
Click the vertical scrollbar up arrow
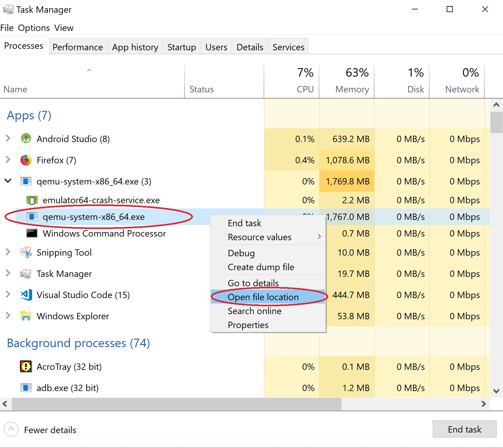click(496, 105)
